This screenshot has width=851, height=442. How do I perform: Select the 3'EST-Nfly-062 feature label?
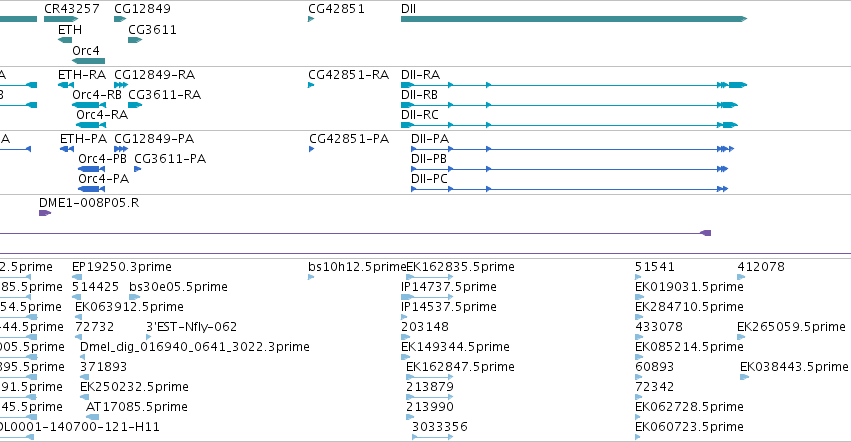pos(192,326)
